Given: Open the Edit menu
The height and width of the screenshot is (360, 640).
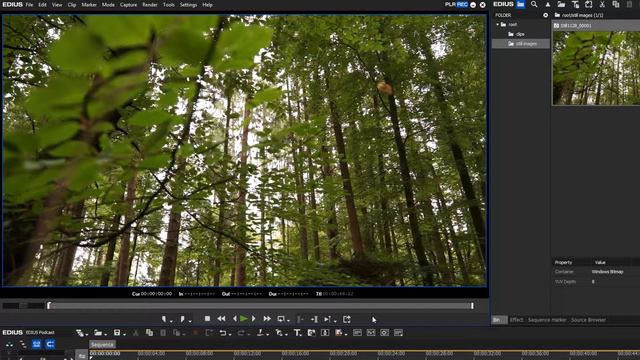Looking at the screenshot, I should click(42, 5).
